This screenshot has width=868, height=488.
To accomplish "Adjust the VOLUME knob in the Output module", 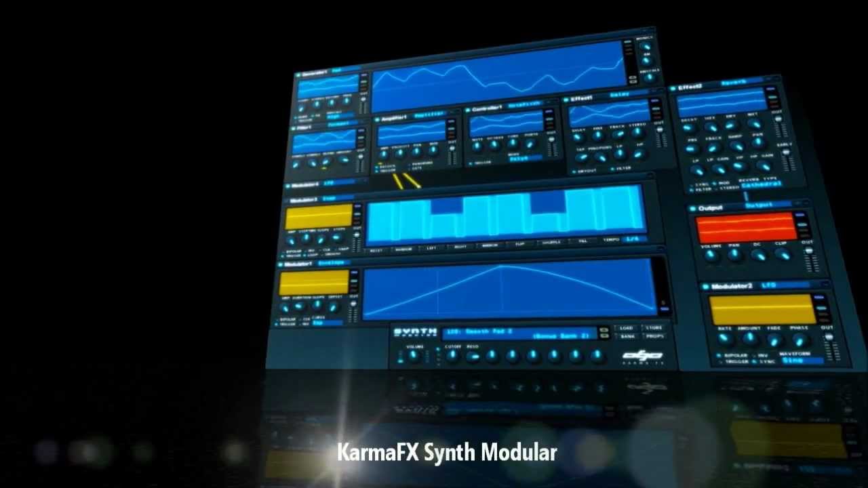I will [x=711, y=256].
